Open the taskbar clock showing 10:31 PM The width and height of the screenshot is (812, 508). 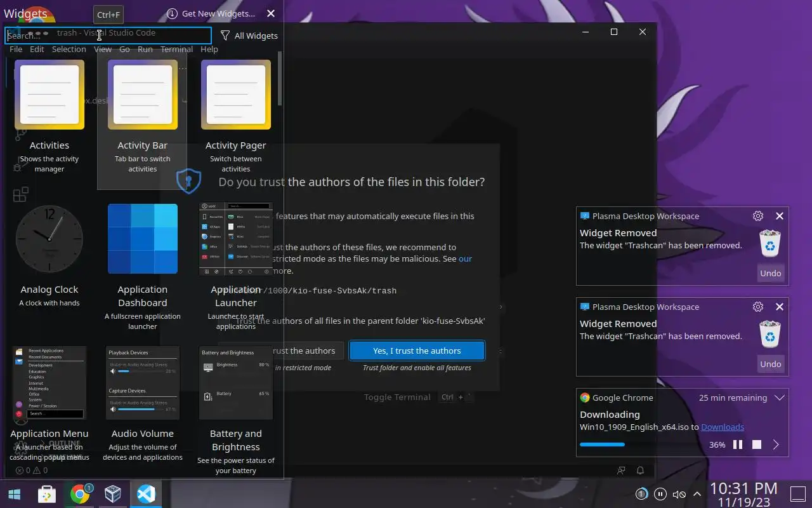(x=744, y=494)
